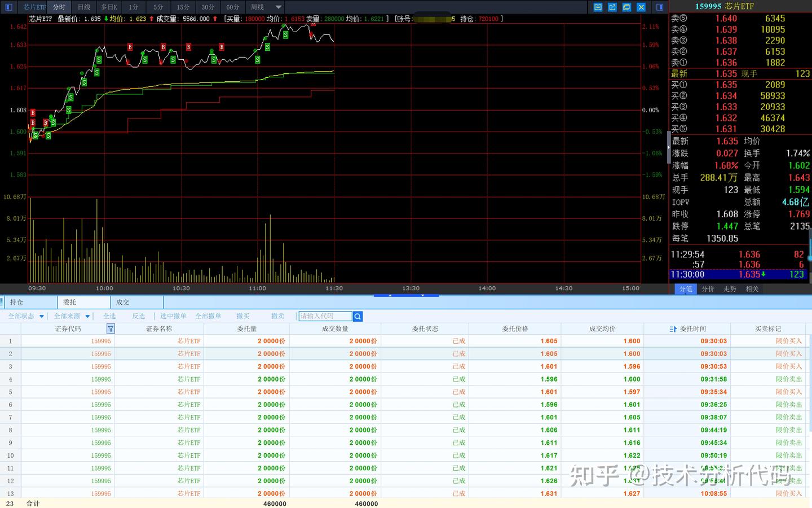812x508 pixels.
Task: Click the 最高 value 1.643
Action: pos(798,177)
